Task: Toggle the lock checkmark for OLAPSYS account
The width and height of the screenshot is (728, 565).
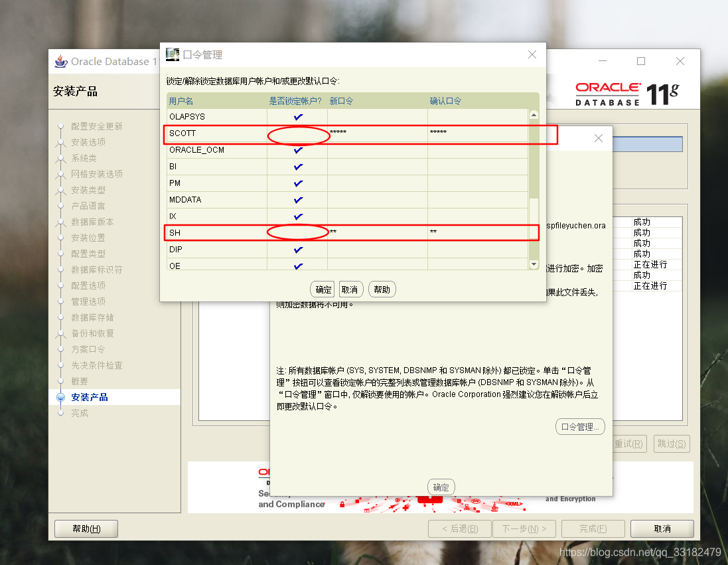Action: click(298, 117)
